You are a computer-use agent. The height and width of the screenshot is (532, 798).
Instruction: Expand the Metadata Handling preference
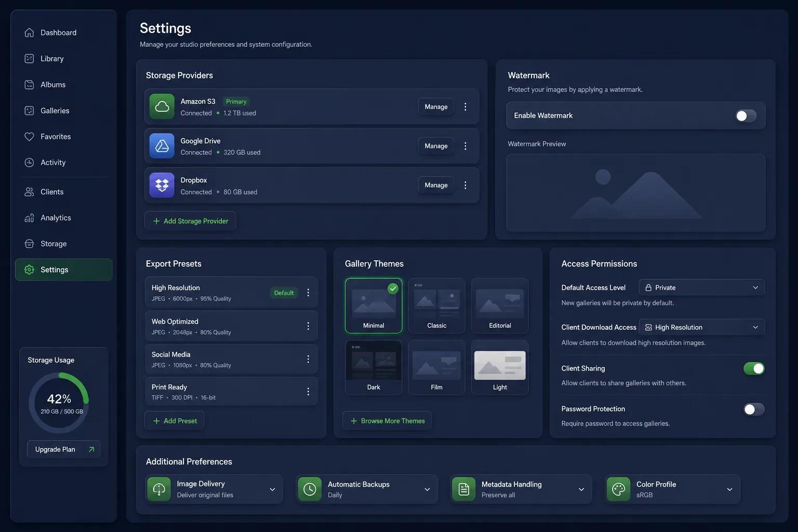(581, 489)
